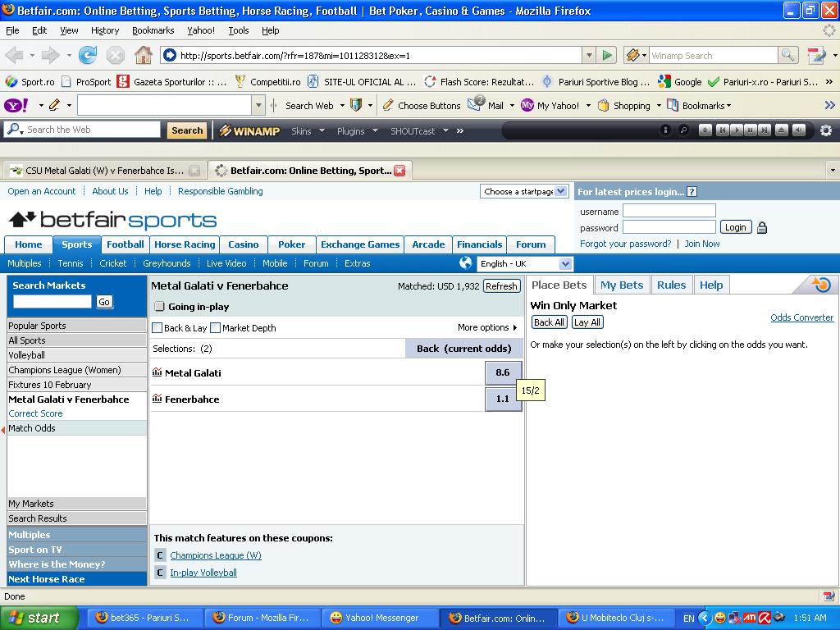Click the Metal Galati chart icon
This screenshot has height=630, width=840.
(157, 372)
